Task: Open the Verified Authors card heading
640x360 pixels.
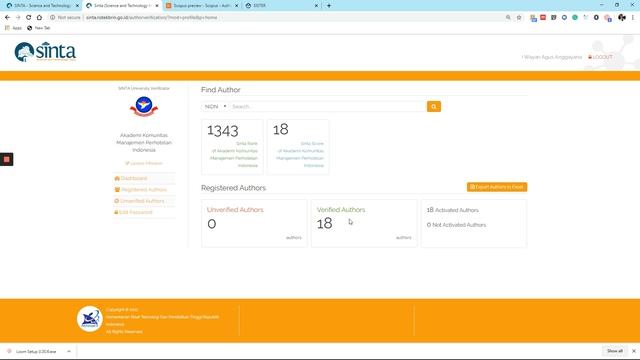Action: point(341,210)
